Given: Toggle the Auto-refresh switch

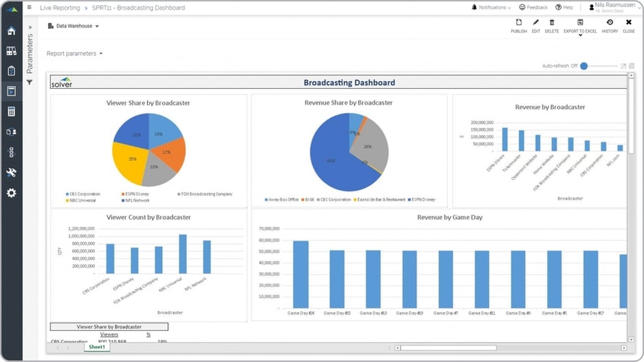Looking at the screenshot, I should click(584, 66).
